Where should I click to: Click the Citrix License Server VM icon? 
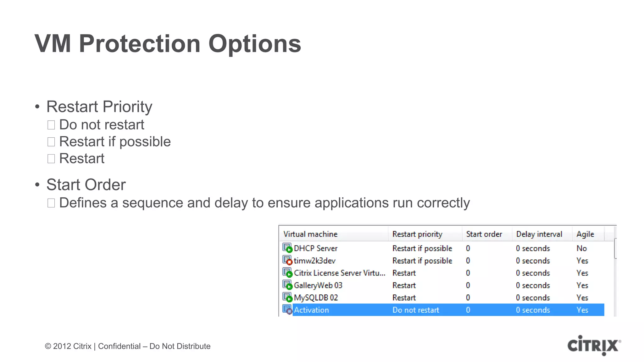click(287, 273)
